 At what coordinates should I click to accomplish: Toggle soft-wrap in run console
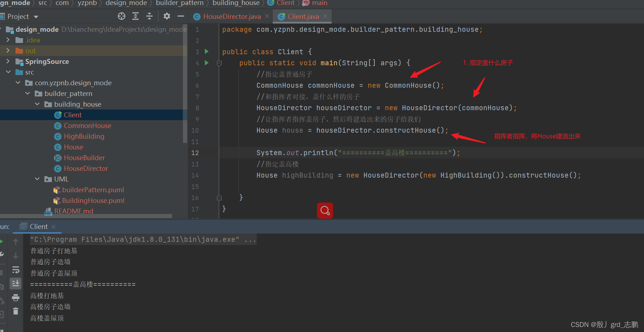[16, 270]
